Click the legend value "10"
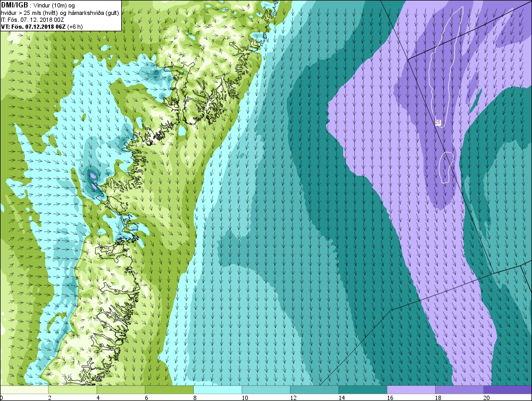Image resolution: width=532 pixels, height=401 pixels. (x=245, y=398)
